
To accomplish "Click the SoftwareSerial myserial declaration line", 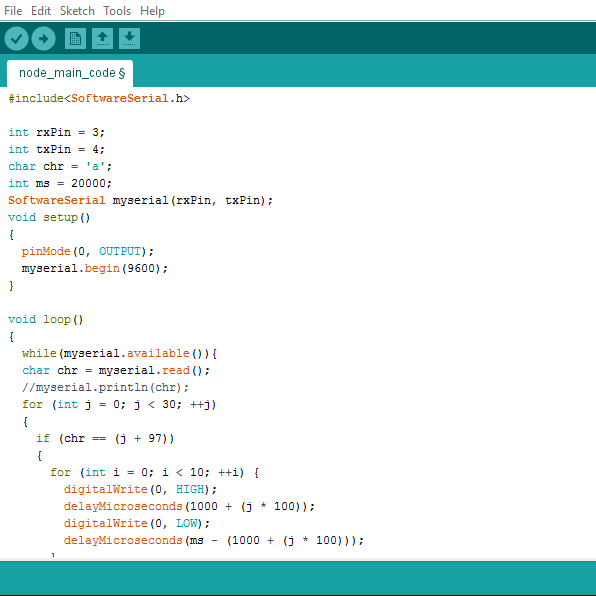I will click(140, 200).
